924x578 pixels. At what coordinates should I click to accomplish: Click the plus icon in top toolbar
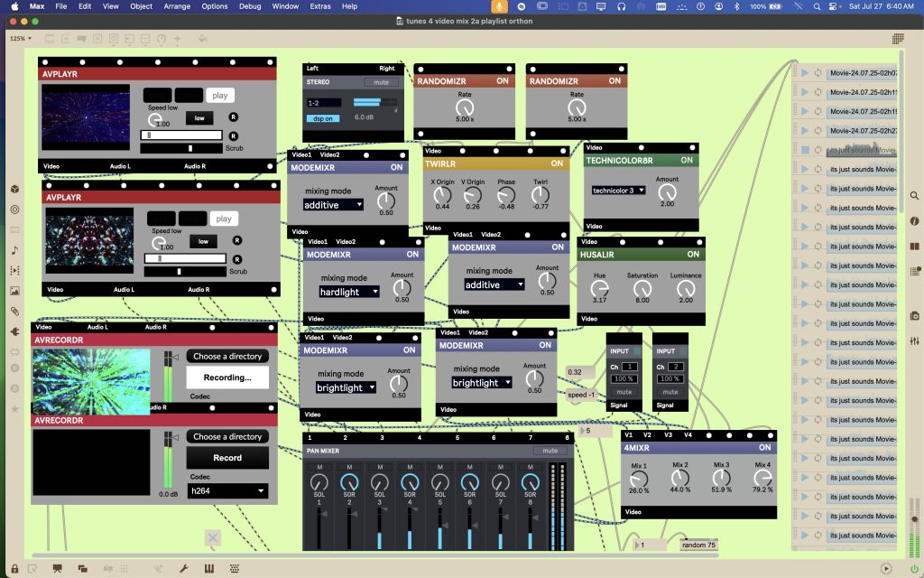pyautogui.click(x=177, y=38)
